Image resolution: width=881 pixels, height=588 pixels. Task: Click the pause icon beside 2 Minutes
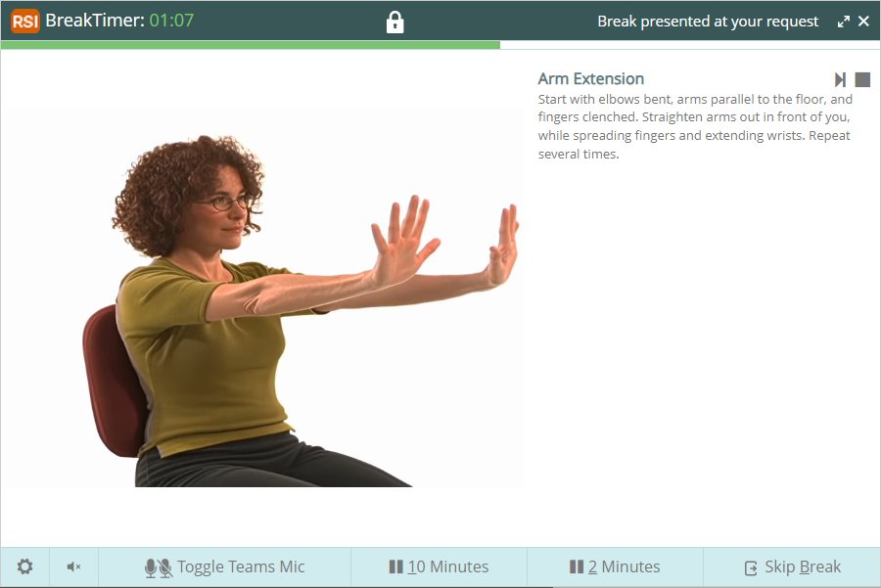click(577, 566)
